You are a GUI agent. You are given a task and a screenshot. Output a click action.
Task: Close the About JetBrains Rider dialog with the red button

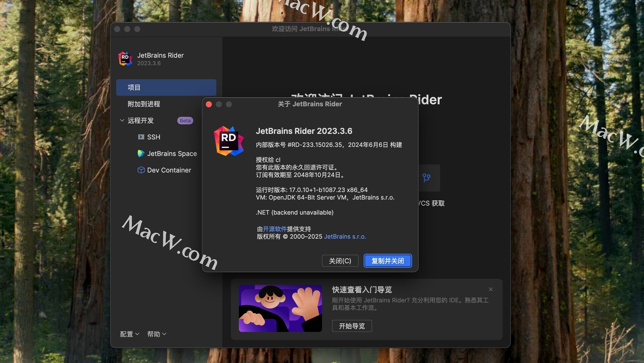(209, 104)
